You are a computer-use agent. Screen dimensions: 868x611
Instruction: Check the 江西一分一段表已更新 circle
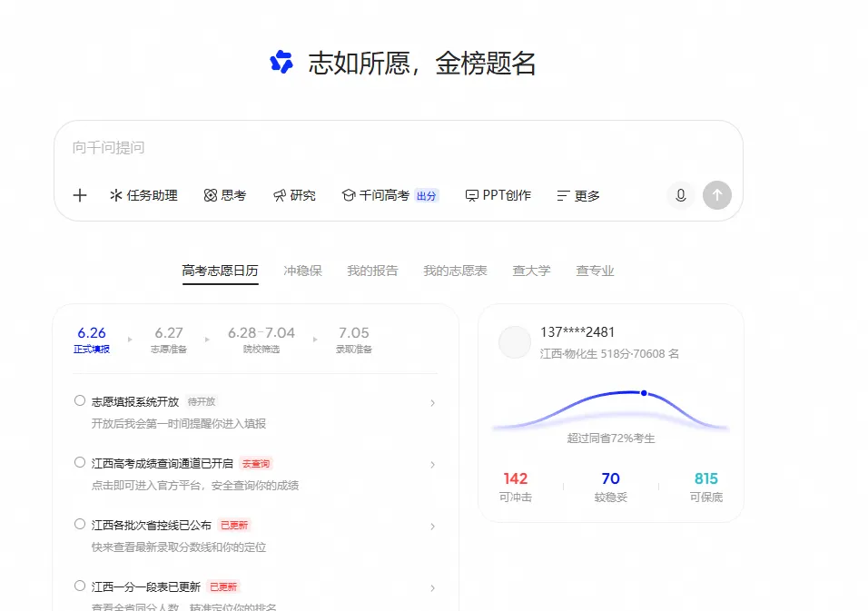[x=80, y=586]
